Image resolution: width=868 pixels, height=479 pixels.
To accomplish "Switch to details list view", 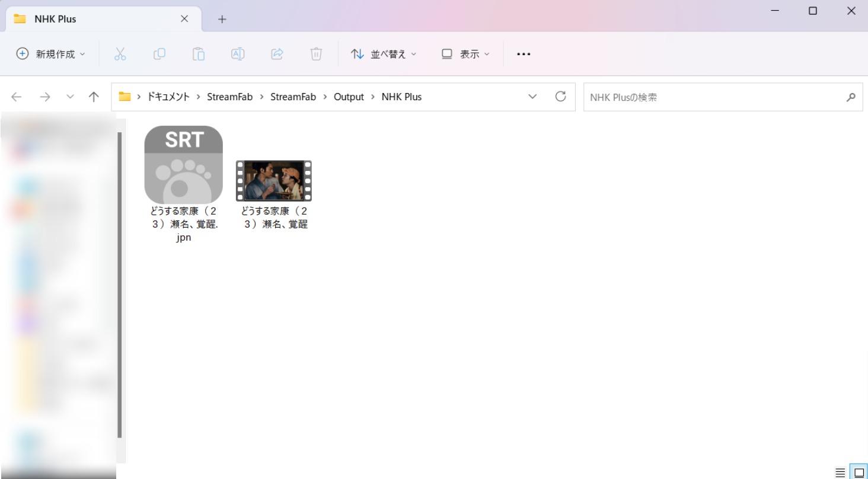I will (840, 472).
